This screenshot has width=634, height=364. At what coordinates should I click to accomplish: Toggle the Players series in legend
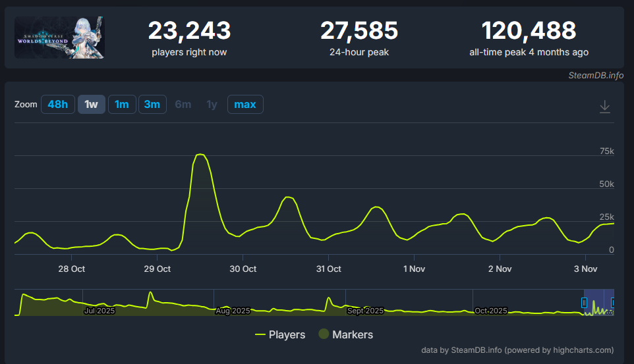[280, 334]
